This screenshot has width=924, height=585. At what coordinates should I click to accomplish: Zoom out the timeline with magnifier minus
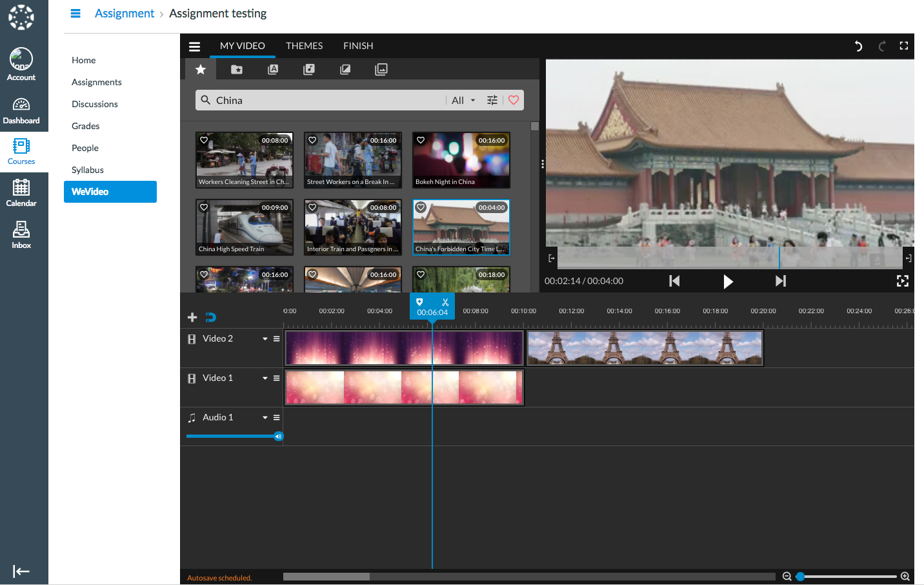(787, 577)
